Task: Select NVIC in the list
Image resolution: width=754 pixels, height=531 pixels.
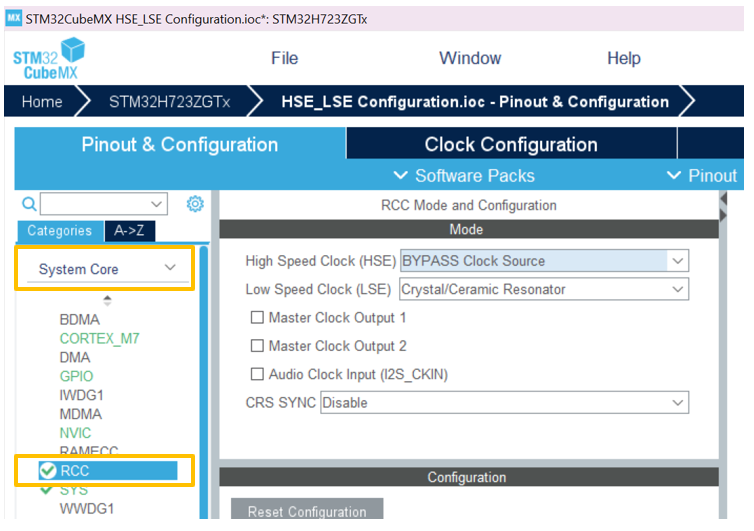Action: click(x=75, y=432)
